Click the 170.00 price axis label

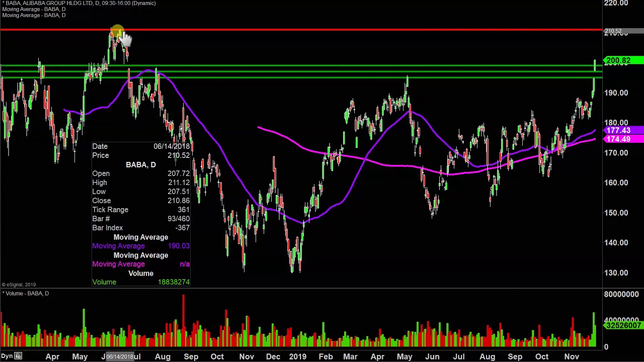(x=616, y=153)
